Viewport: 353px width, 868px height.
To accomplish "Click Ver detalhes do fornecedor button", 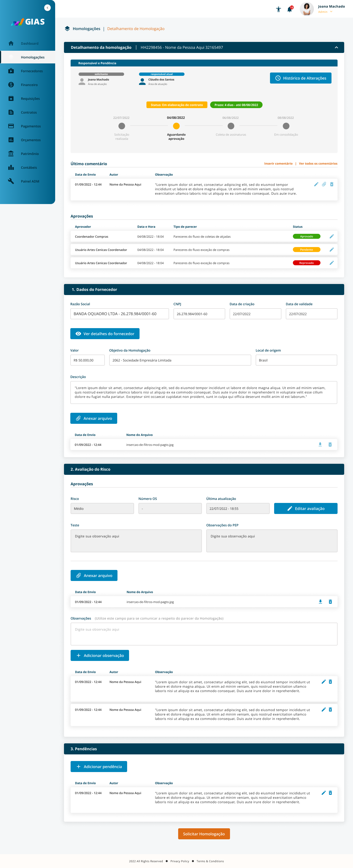I will coord(105,334).
